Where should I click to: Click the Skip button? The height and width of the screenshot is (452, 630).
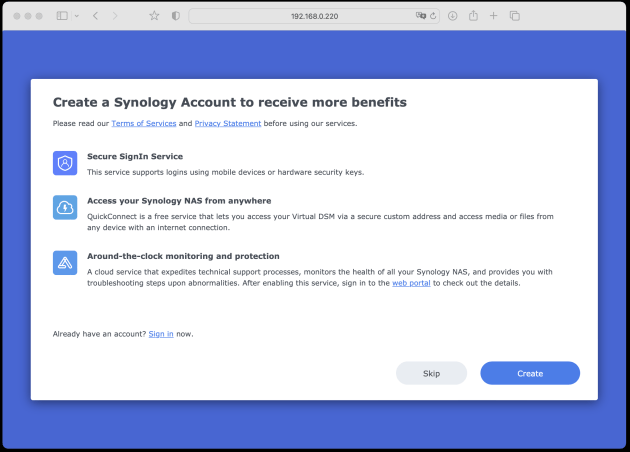coord(431,373)
